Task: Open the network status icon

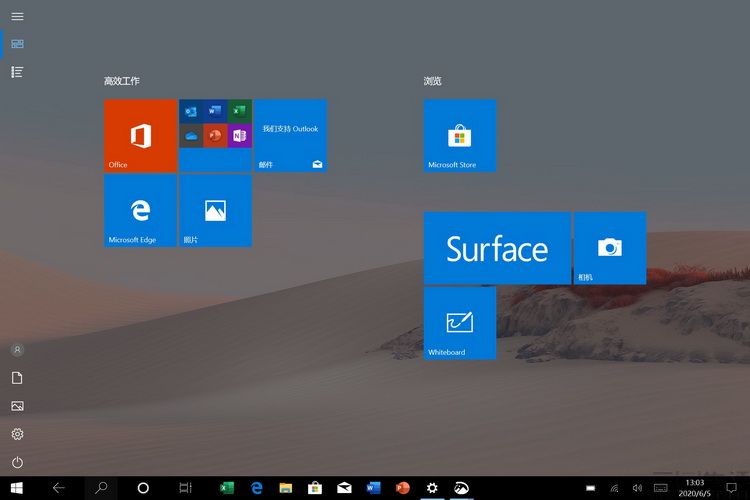Action: pyautogui.click(x=614, y=488)
